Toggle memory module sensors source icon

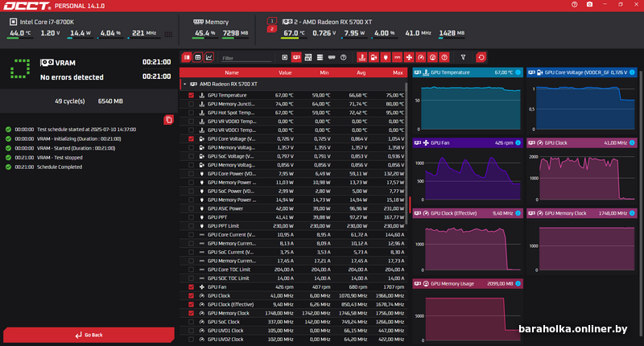point(332,57)
